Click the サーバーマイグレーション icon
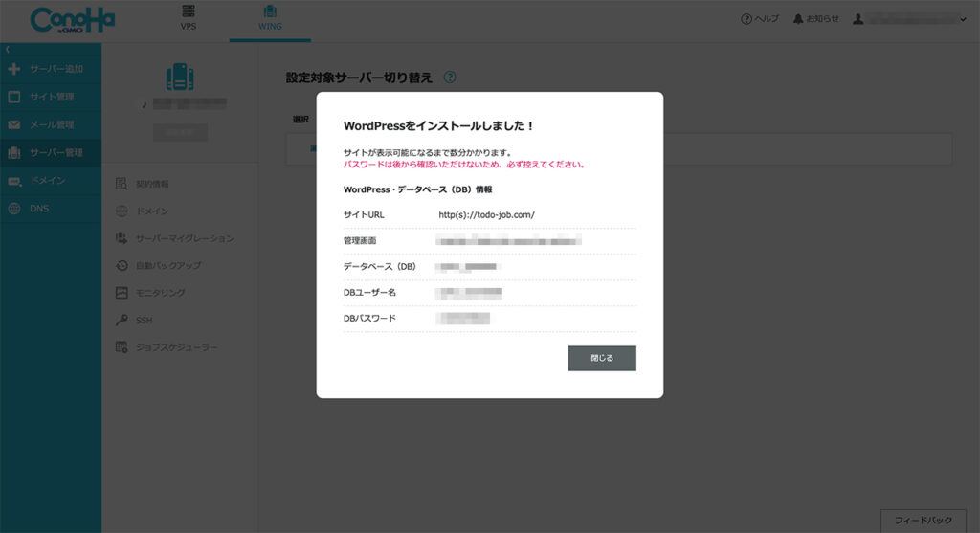Screen dimensions: 980x533 click(x=122, y=238)
